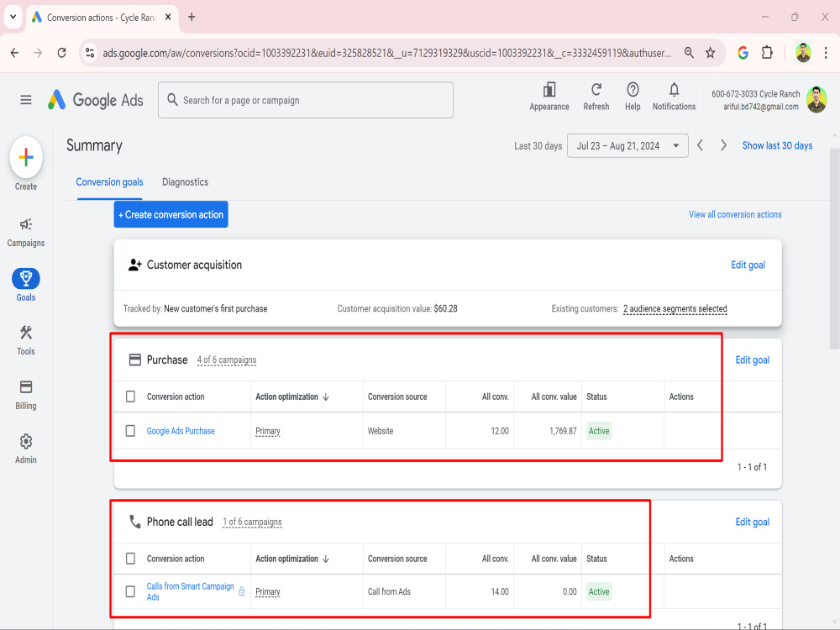Click the 14.00 All conv. cell
Image resolution: width=840 pixels, height=630 pixels.
tap(499, 591)
